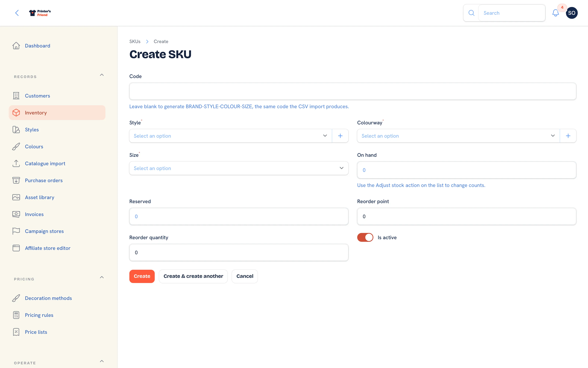
Task: Open the Colourway dropdown
Action: coord(458,136)
